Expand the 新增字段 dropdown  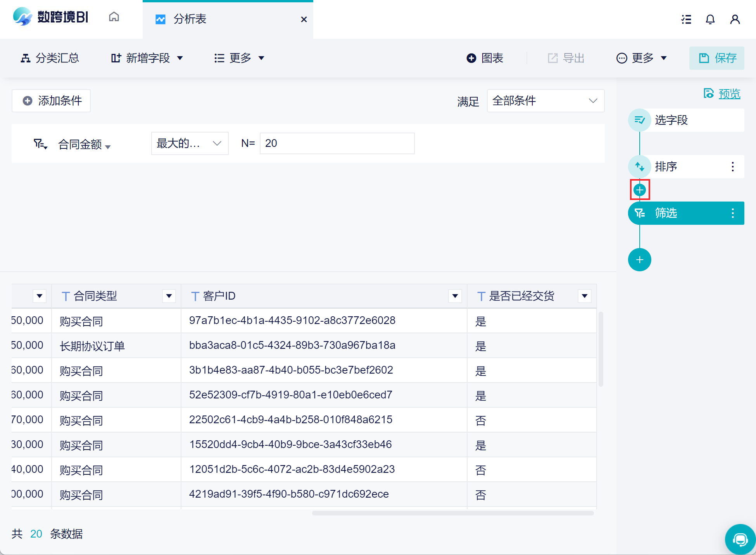(147, 58)
